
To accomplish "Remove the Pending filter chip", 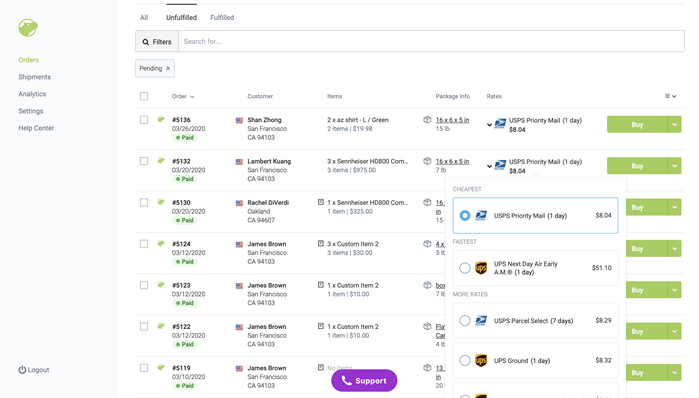I will 168,68.
